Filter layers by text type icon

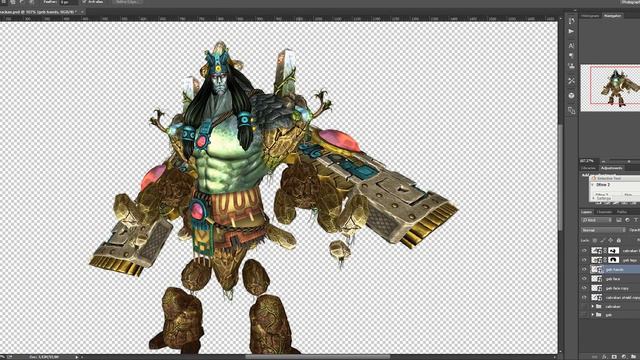[636, 220]
